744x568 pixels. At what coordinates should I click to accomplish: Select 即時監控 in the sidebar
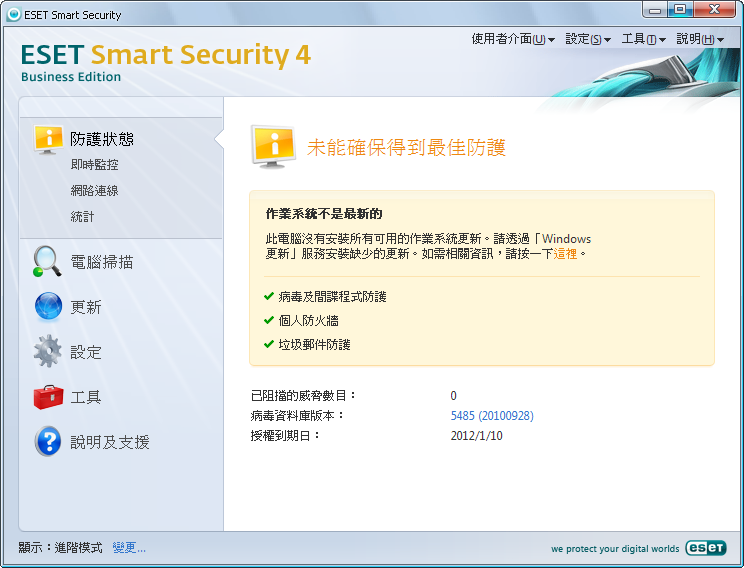pyautogui.click(x=95, y=165)
